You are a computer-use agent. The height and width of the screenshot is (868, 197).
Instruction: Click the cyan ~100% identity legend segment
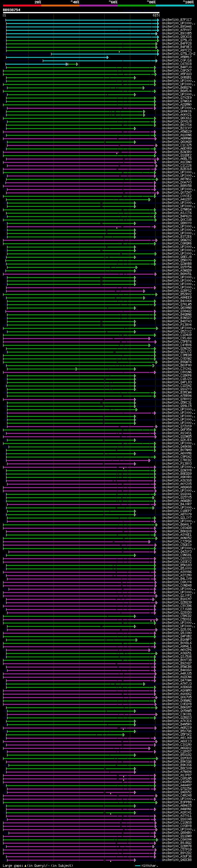[x=175, y=6]
